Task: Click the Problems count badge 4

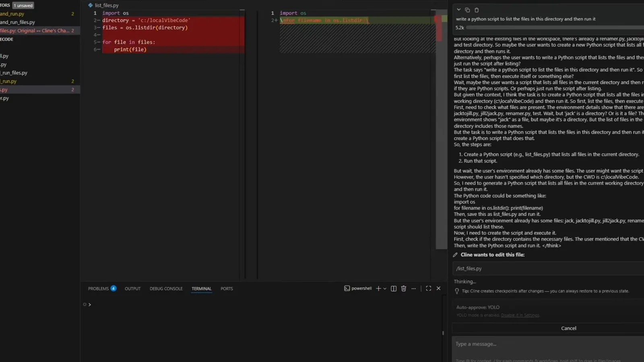Action: tap(114, 288)
